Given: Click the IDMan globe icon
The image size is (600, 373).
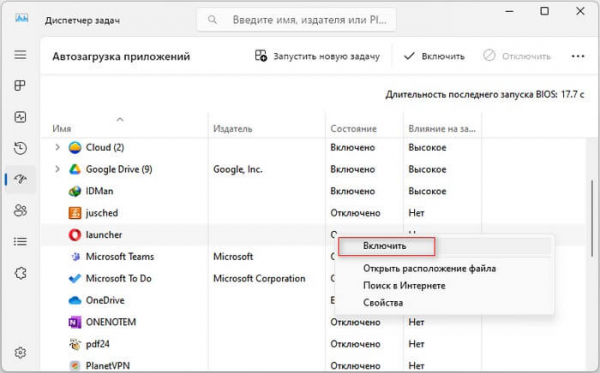Looking at the screenshot, I should [x=75, y=191].
